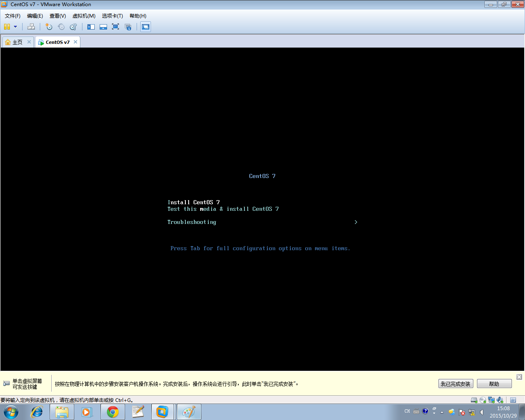The image size is (525, 420).
Task: Click the CH input language indicator
Action: pyautogui.click(x=407, y=411)
